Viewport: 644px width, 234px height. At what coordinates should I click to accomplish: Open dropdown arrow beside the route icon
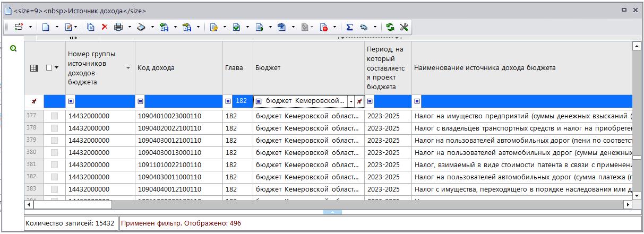[30, 27]
